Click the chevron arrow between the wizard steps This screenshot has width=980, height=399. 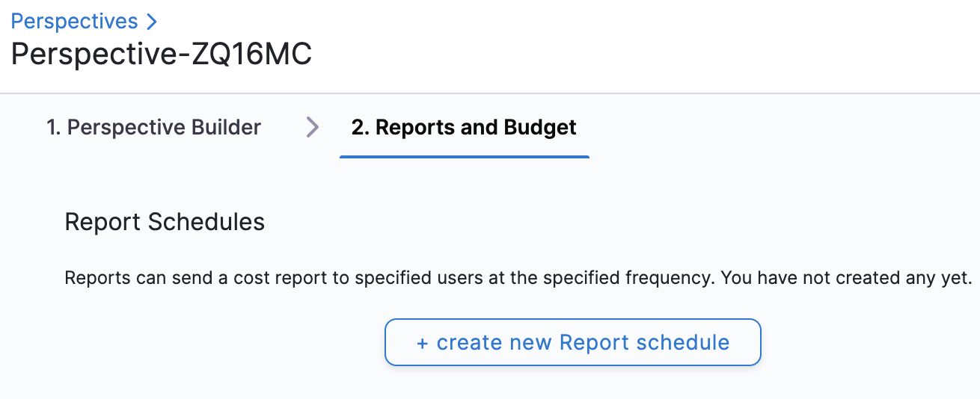point(313,128)
